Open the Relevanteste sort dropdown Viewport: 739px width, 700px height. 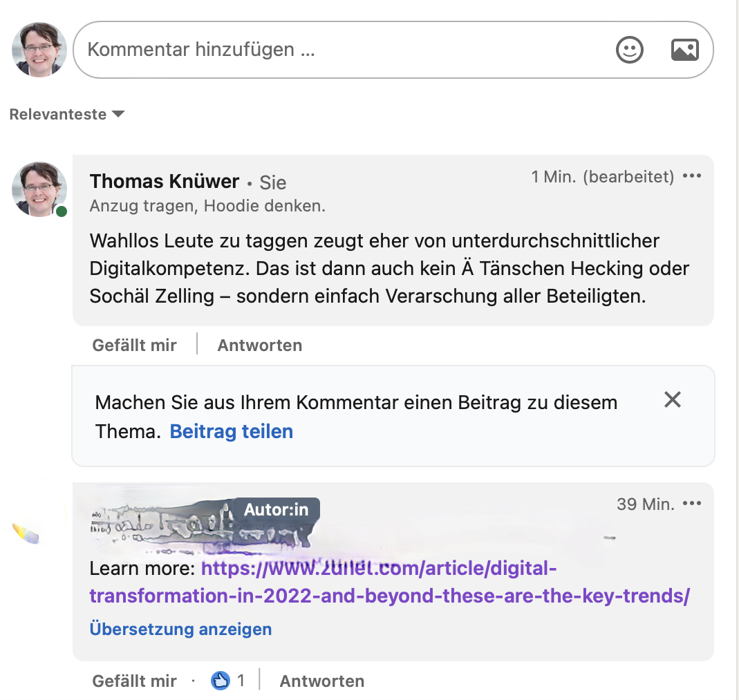[67, 114]
